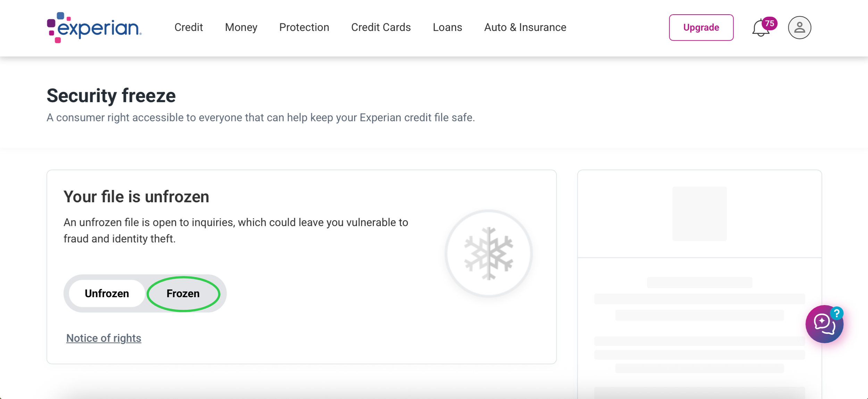Open the Money menu
Viewport: 868px width, 399px height.
[x=241, y=27]
